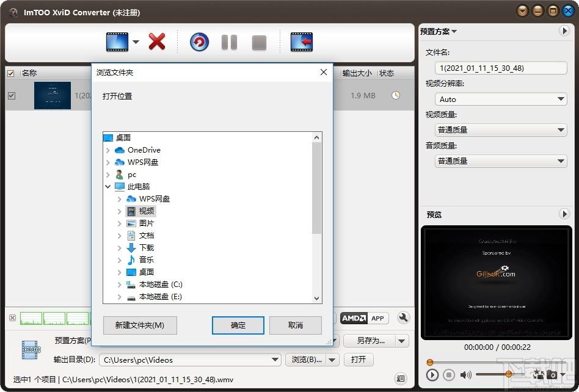Click the AMD APP acceleration button
Screen dimensions: 579x392
365,318
